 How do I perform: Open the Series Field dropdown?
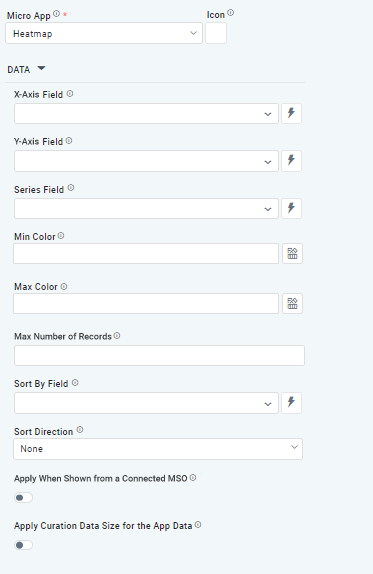[146, 209]
